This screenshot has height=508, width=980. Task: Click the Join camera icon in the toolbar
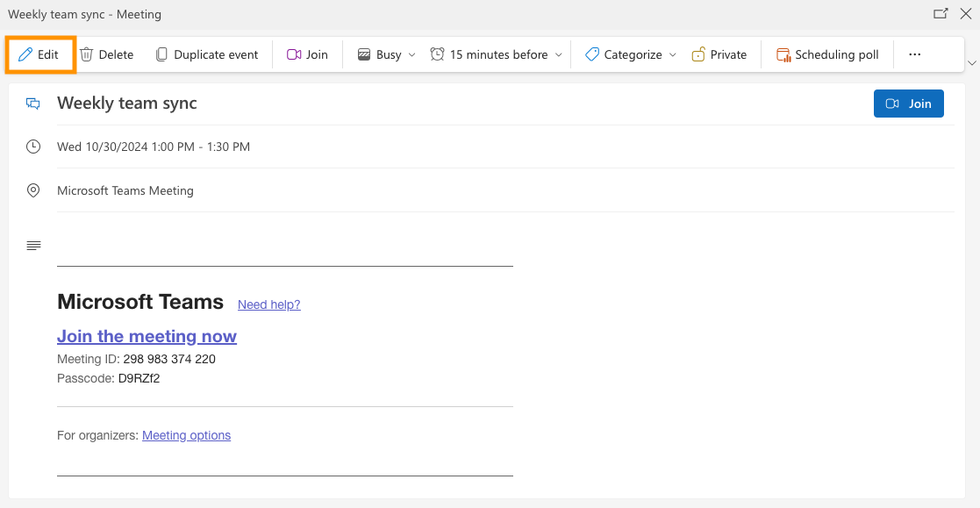coord(294,54)
